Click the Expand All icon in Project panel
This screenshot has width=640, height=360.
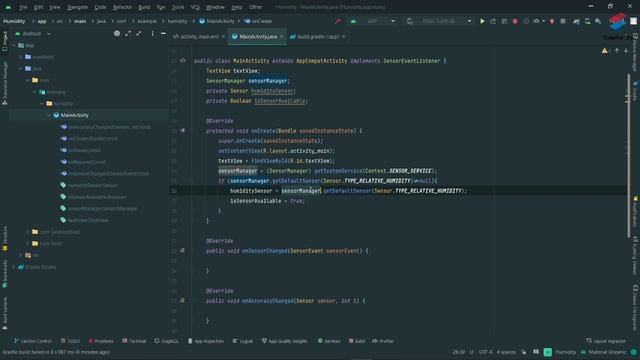128,33
